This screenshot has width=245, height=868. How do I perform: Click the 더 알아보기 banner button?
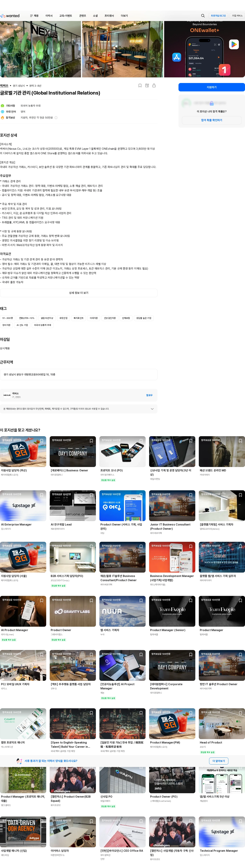219,761
